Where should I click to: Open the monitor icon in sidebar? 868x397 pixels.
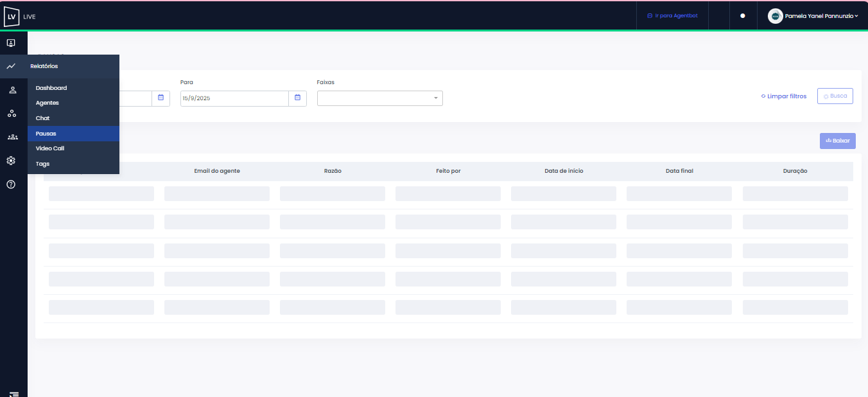[x=11, y=43]
